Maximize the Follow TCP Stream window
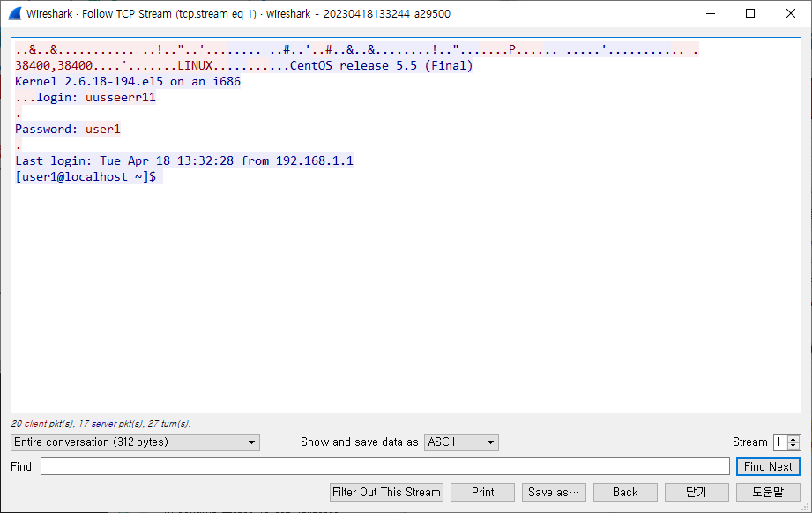 [750, 13]
